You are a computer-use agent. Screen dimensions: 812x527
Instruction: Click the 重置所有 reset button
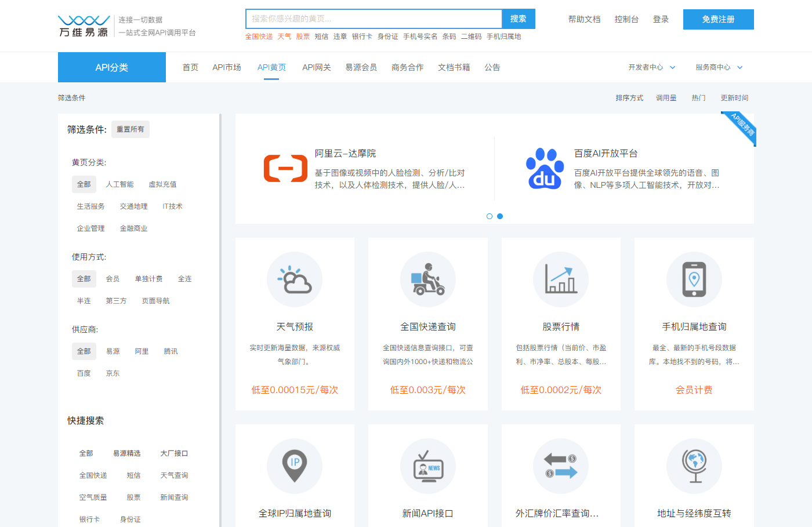(130, 129)
